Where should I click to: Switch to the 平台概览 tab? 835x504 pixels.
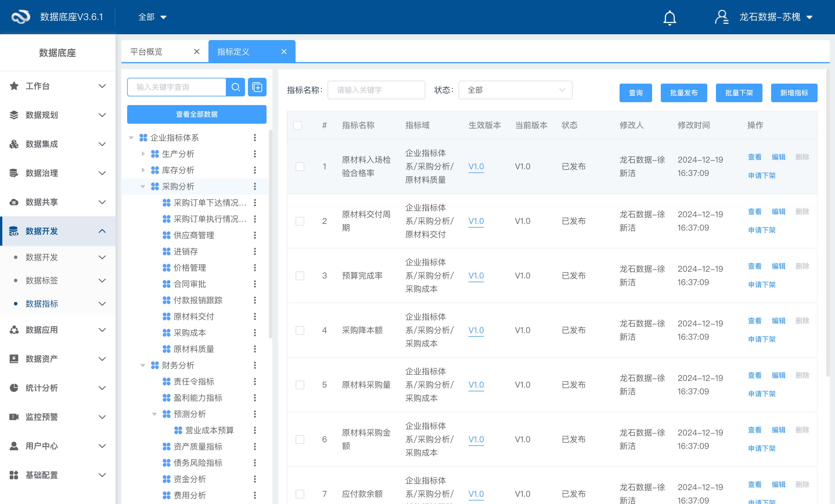(x=146, y=51)
